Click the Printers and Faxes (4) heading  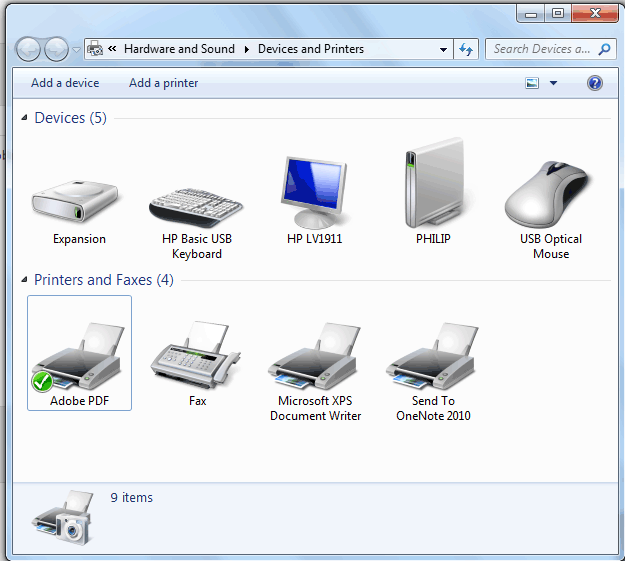tap(104, 280)
